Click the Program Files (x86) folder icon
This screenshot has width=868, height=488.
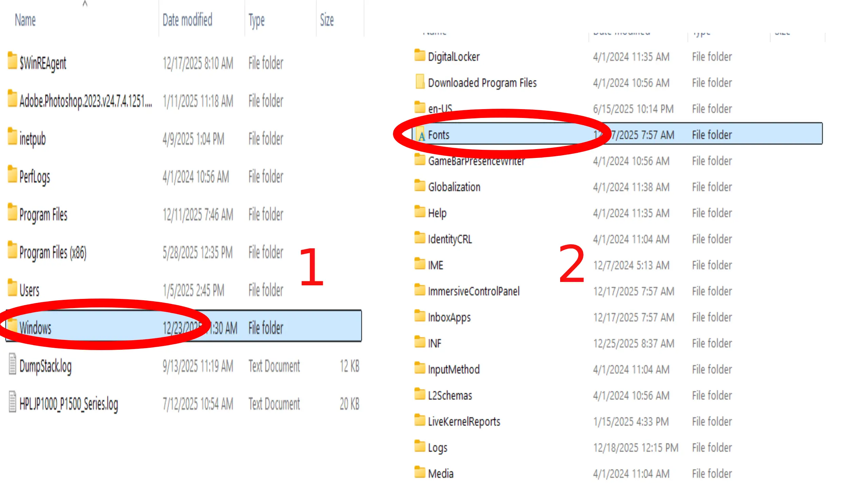click(x=12, y=250)
